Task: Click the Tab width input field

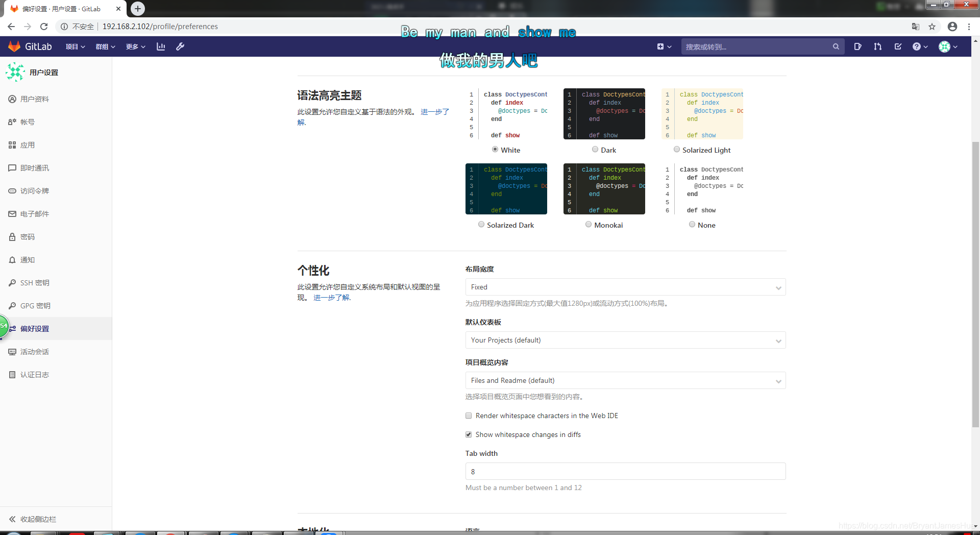Action: 625,471
